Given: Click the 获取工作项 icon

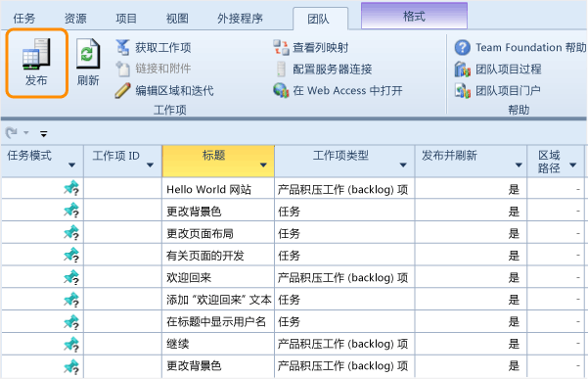Looking at the screenshot, I should [x=122, y=47].
